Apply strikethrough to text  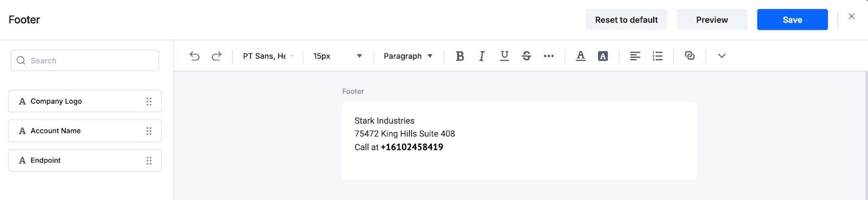point(526,56)
